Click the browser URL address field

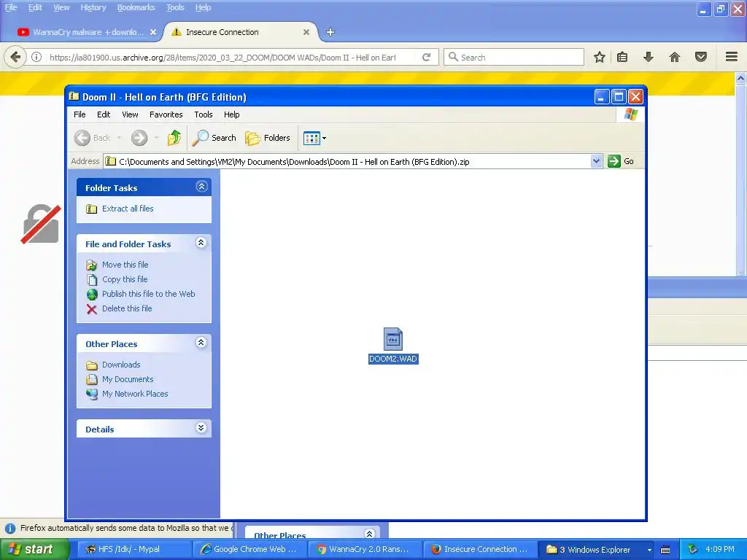point(222,57)
